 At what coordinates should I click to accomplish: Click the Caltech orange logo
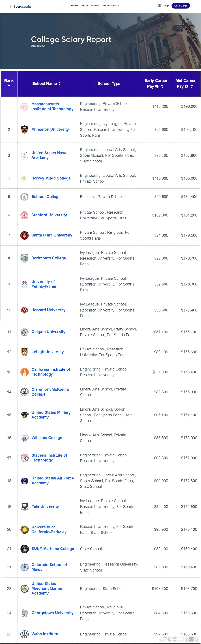[25, 372]
